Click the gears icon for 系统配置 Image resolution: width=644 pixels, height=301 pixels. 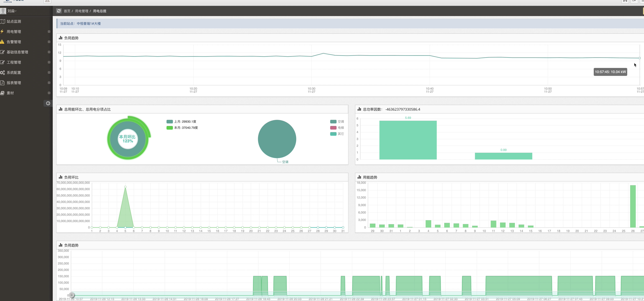pos(3,73)
